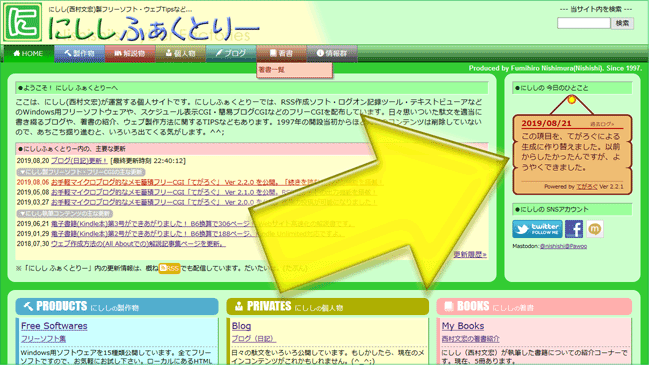Open the フリーソフト集 link
This screenshot has width=649, height=365.
point(43,339)
